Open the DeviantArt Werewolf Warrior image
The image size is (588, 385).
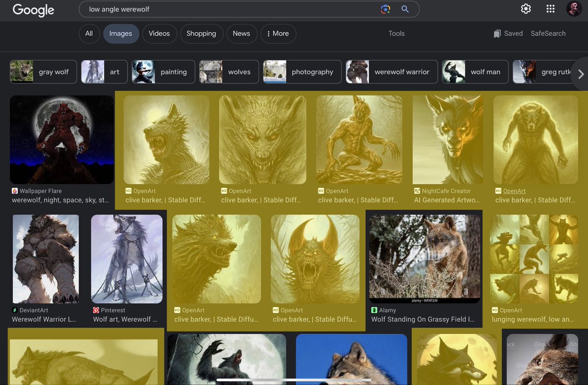(46, 259)
